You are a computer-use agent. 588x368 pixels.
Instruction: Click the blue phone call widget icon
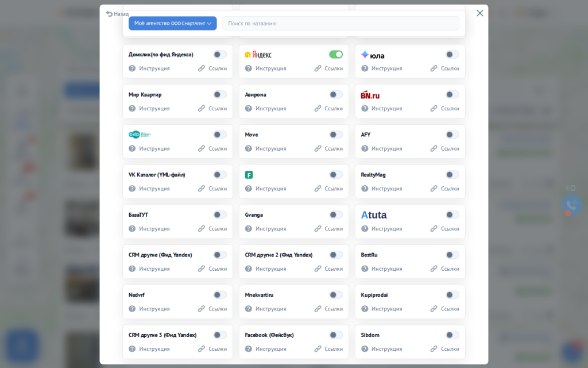pyautogui.click(x=572, y=205)
